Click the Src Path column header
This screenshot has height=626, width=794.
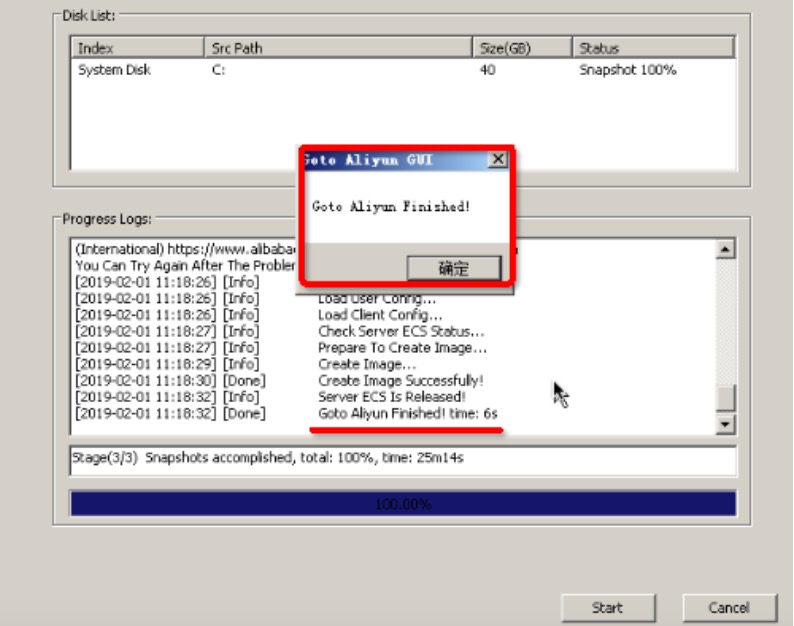point(338,48)
